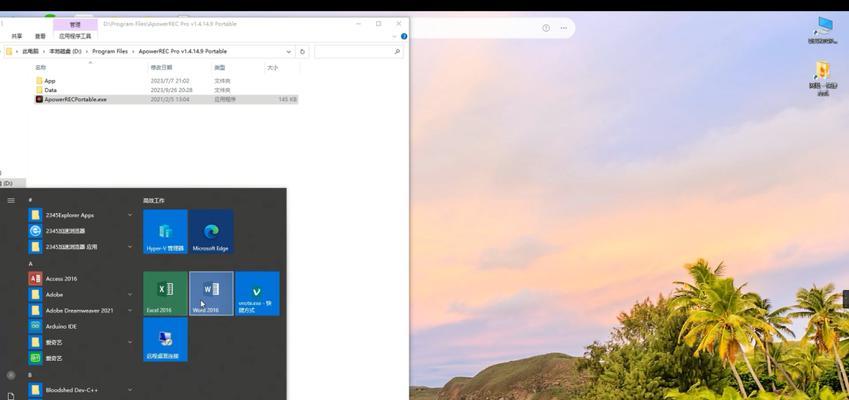
Task: Open the Microsoft Edge tile
Action: [211, 232]
